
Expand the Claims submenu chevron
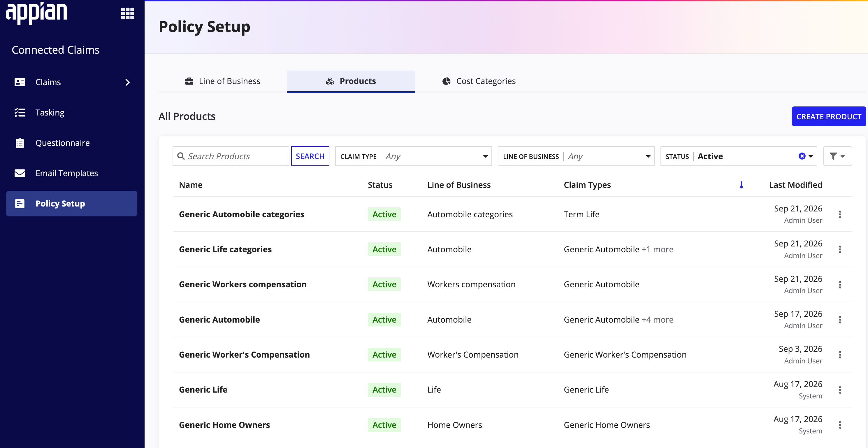pos(127,82)
